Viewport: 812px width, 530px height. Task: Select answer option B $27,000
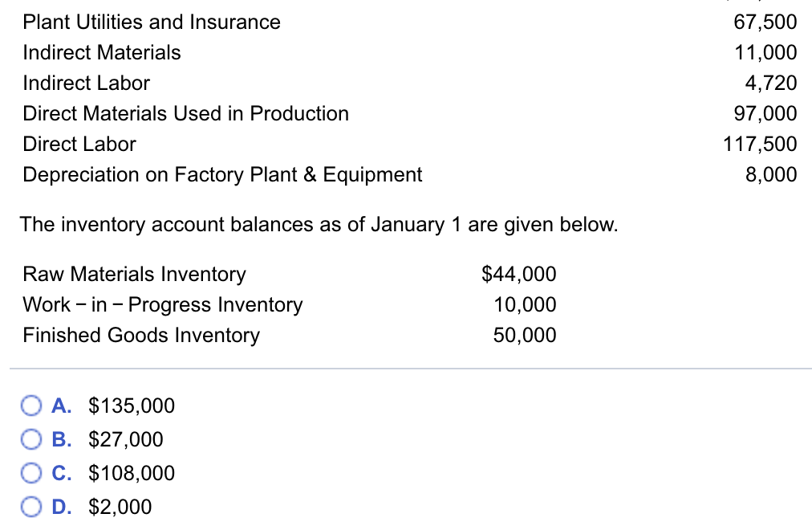pos(31,439)
